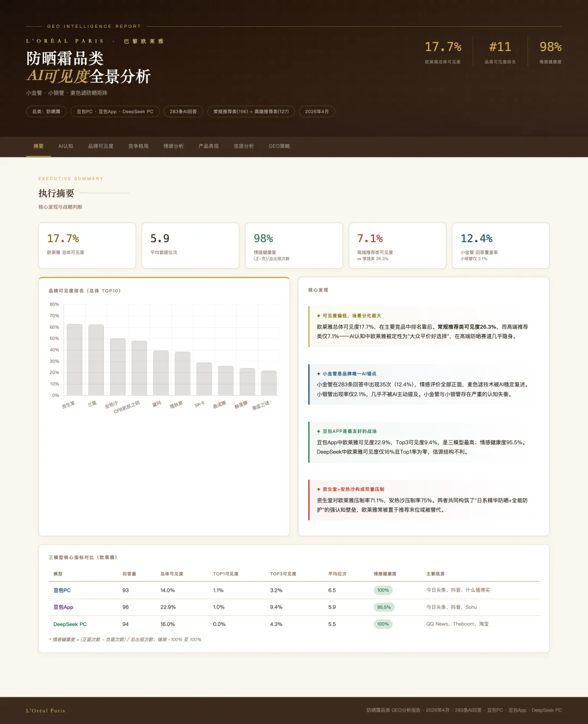Click the L'Oréal Paris footer logo text
The image size is (588, 724).
(46, 710)
